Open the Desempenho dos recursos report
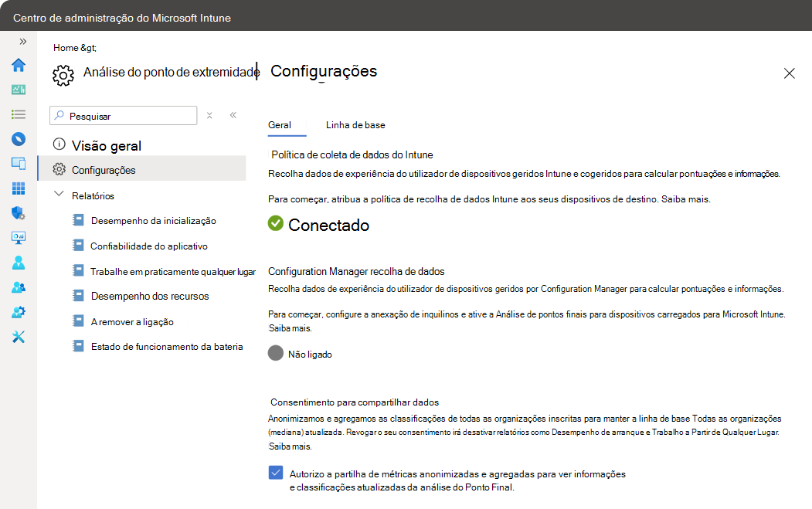Viewport: 812px width, 509px height. click(150, 296)
